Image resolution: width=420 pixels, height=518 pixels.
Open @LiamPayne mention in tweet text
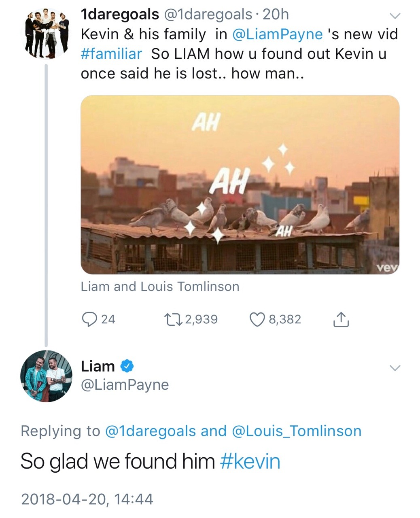(x=278, y=34)
